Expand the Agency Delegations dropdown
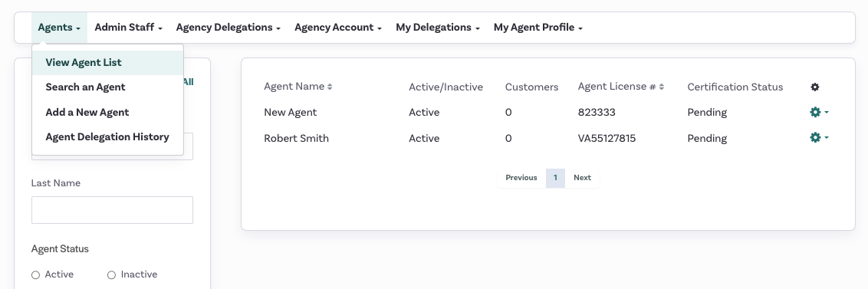Viewport: 868px width, 289px height. 228,27
